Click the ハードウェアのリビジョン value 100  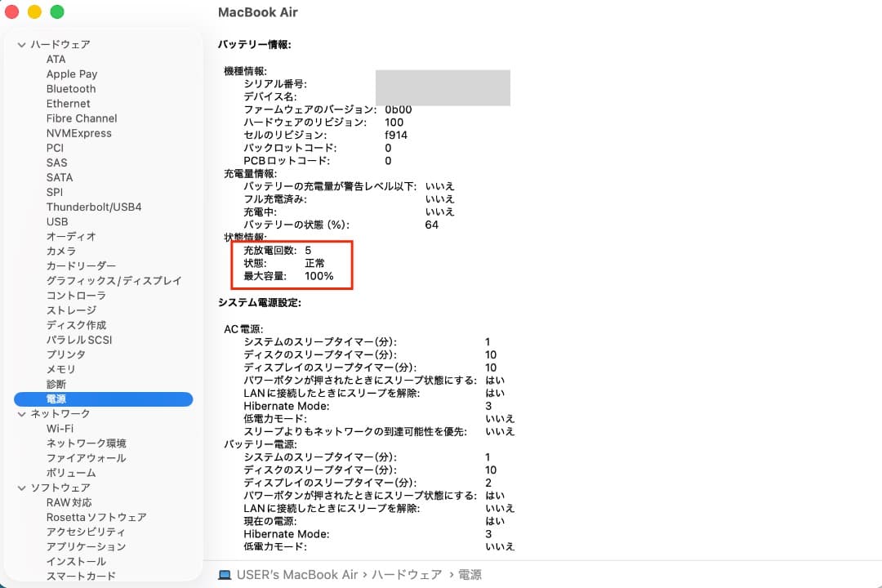pos(394,122)
